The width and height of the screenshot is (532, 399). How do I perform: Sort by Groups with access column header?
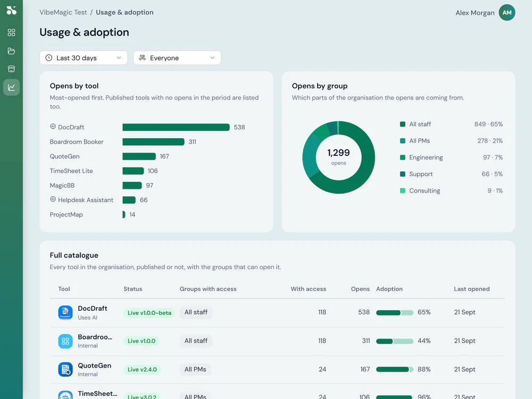208,289
